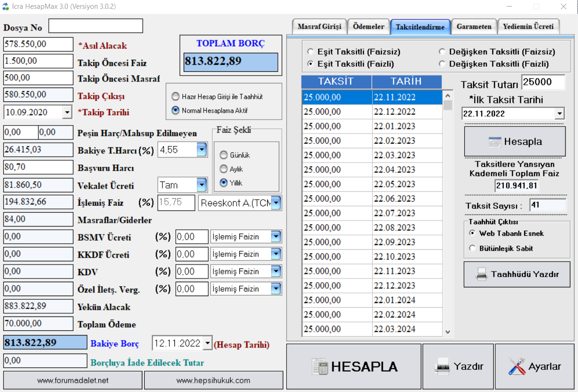Choose Web Tabanlı Esnek output
The width and height of the screenshot is (578, 392).
click(x=472, y=233)
